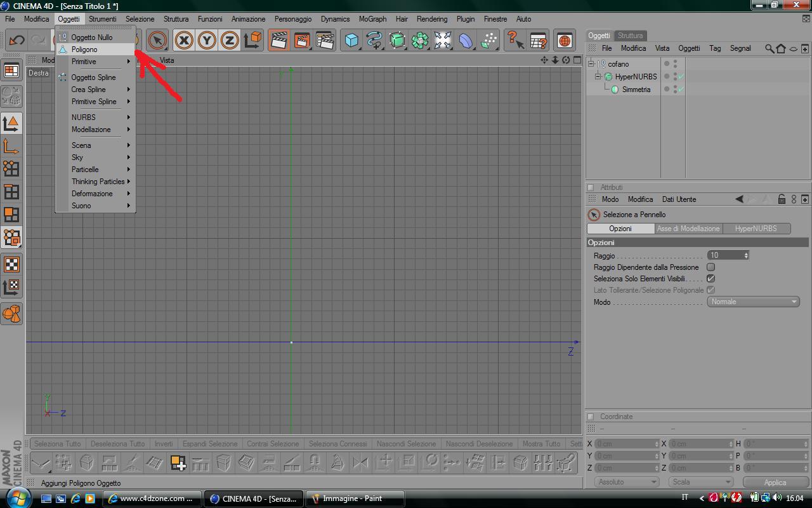Add a cube primitive object
The image size is (812, 508).
(351, 41)
